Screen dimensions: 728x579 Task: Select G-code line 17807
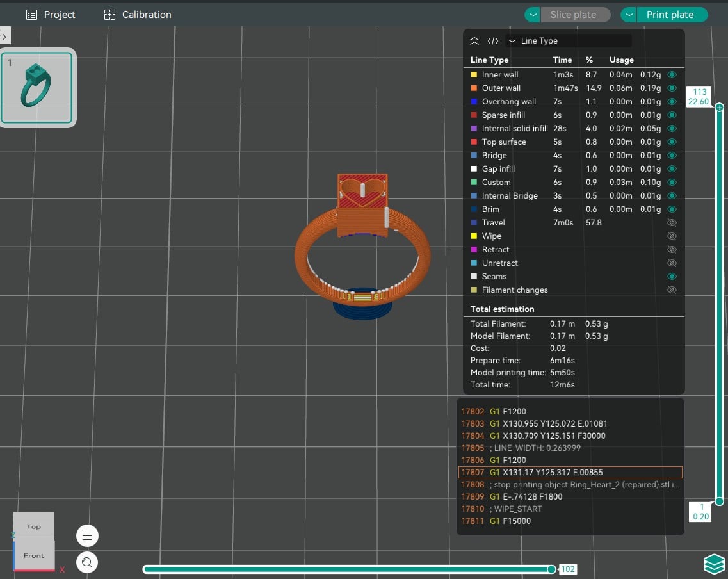(x=570, y=472)
